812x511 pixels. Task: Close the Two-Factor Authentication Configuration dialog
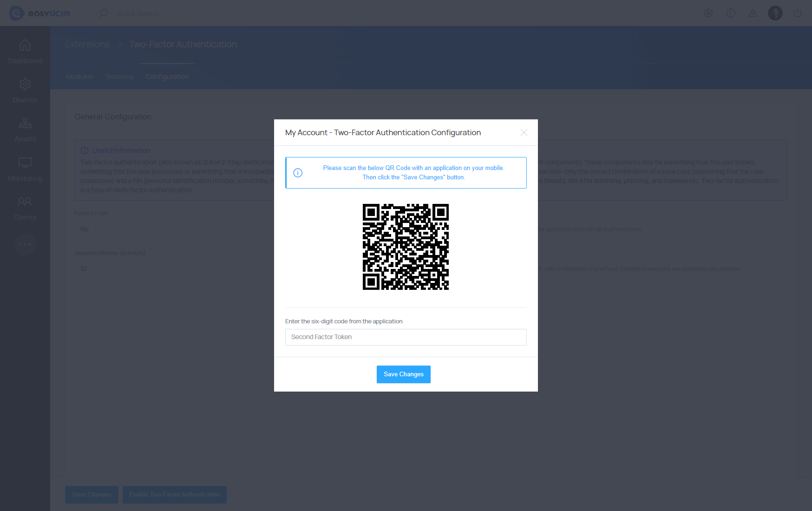pos(524,132)
